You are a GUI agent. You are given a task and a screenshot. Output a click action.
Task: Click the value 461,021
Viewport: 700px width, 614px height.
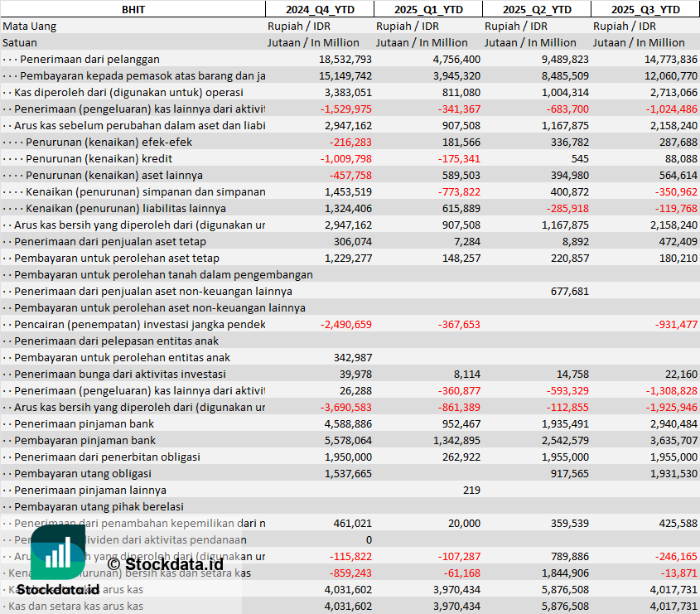pos(353,523)
